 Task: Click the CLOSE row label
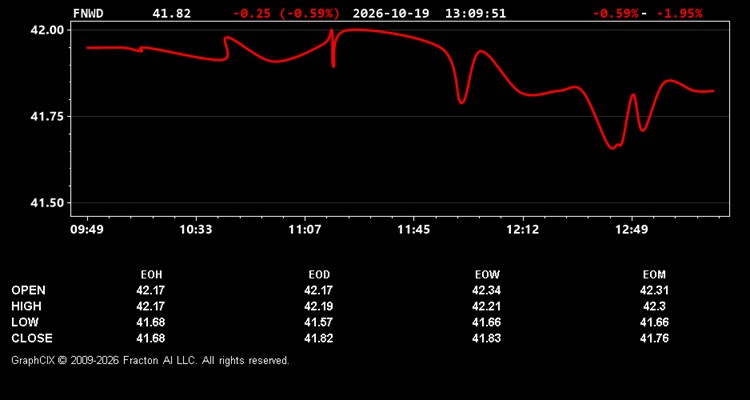click(32, 338)
